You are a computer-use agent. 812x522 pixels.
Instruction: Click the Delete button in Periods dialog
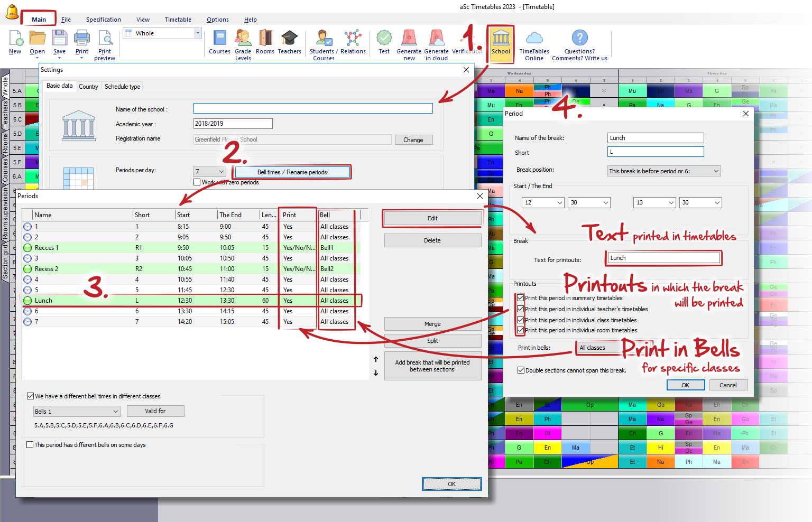432,240
